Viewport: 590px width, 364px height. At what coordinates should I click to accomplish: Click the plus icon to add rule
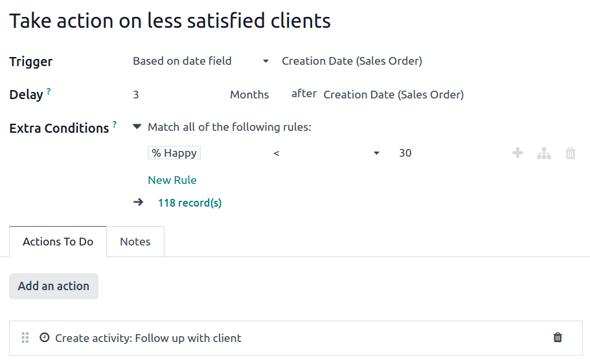517,154
